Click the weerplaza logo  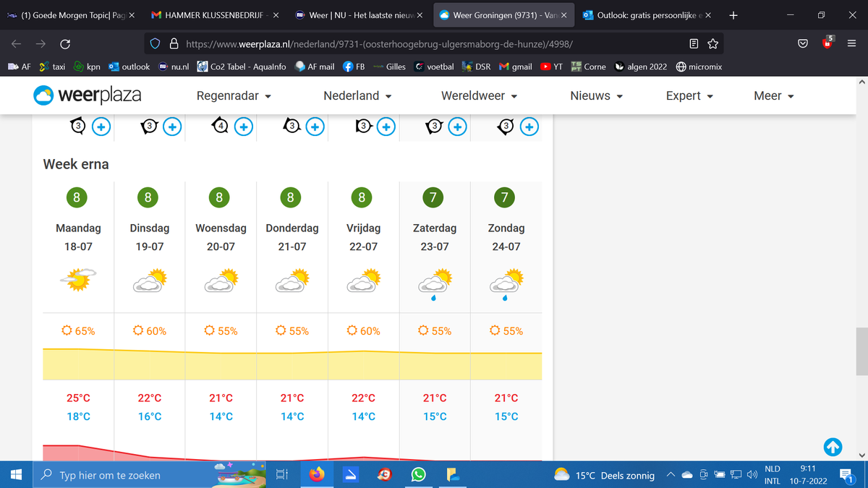tap(88, 95)
